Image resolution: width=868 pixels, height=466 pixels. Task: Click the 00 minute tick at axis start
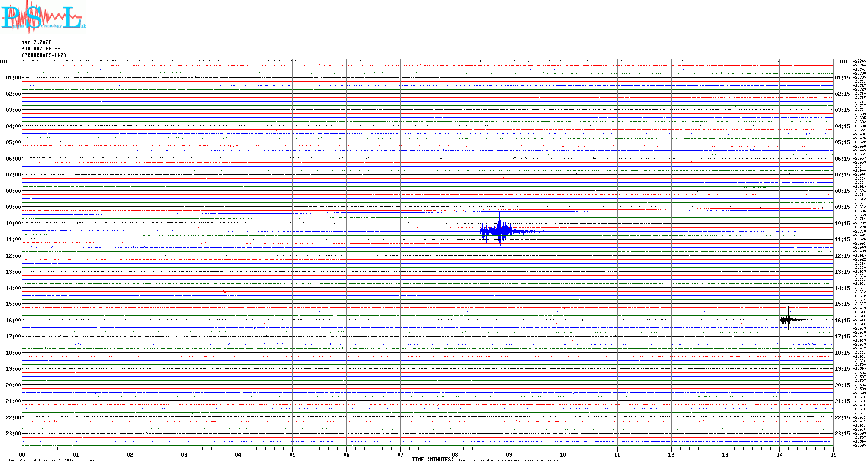(x=22, y=454)
